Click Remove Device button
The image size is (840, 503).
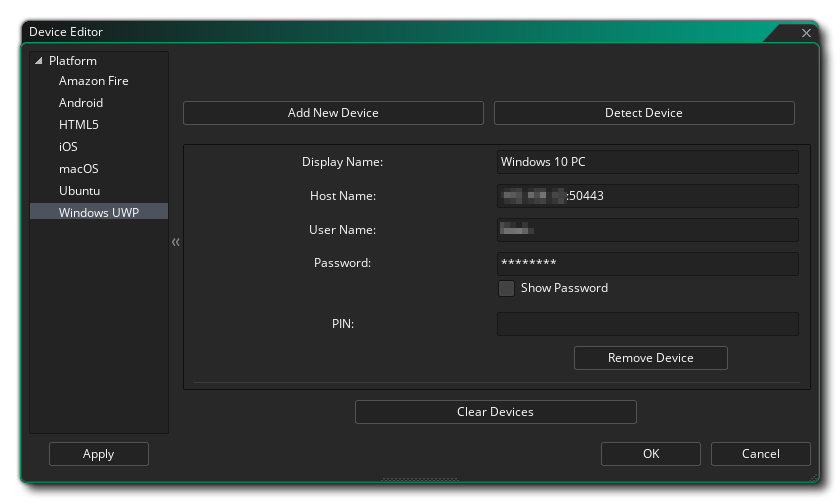tap(651, 358)
